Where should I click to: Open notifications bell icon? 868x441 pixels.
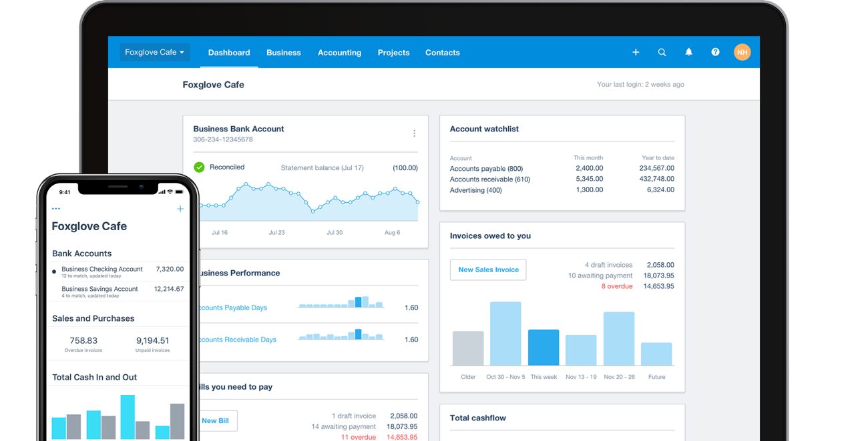(x=688, y=52)
